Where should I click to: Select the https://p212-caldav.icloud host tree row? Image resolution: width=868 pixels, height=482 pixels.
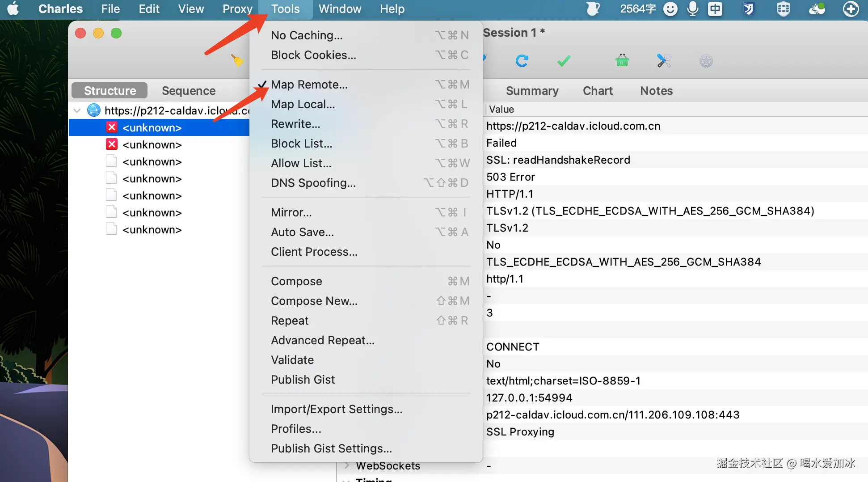(x=159, y=110)
